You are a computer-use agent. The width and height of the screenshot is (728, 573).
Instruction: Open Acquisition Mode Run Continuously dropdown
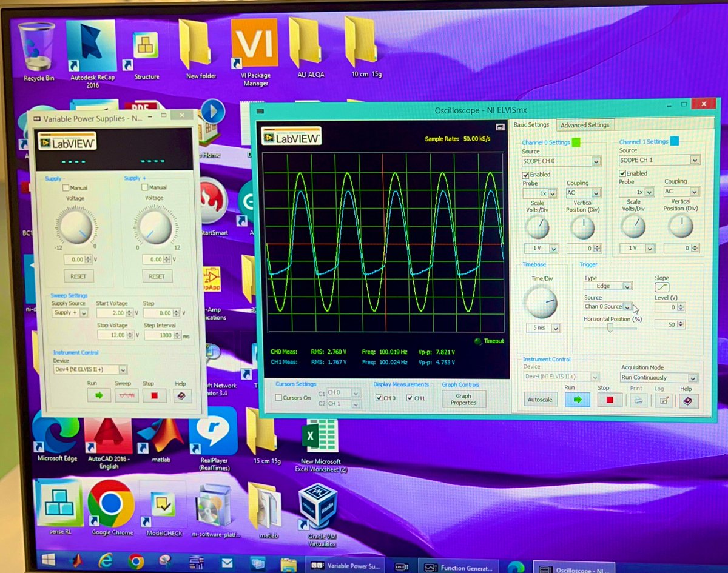pos(659,378)
